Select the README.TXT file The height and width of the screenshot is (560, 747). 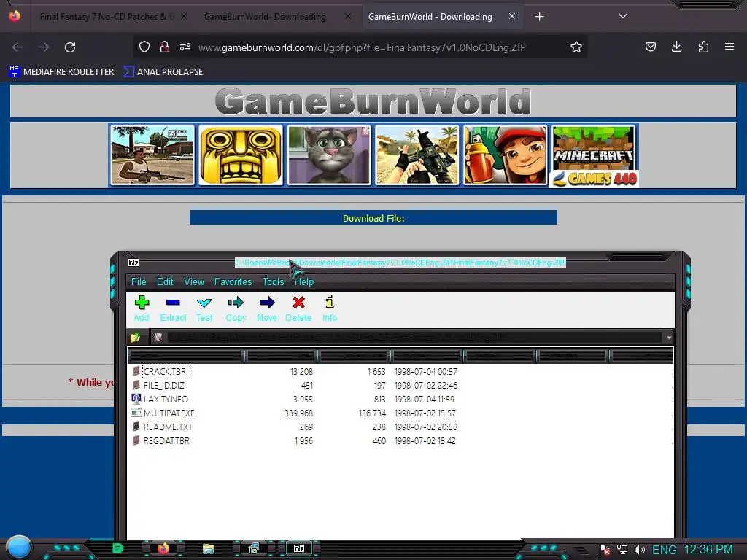point(168,427)
